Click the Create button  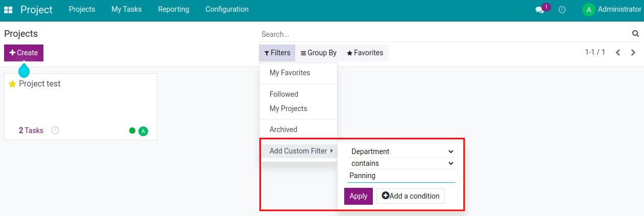coord(23,53)
